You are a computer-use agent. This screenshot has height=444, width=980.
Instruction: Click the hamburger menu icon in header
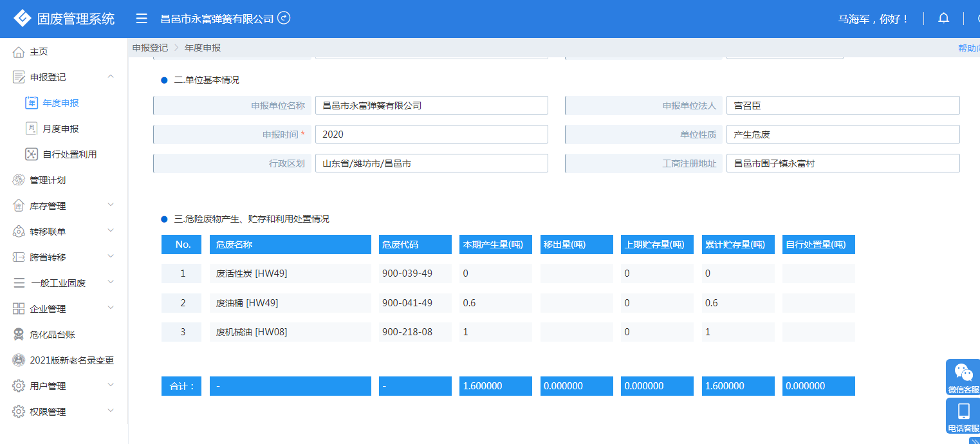142,19
